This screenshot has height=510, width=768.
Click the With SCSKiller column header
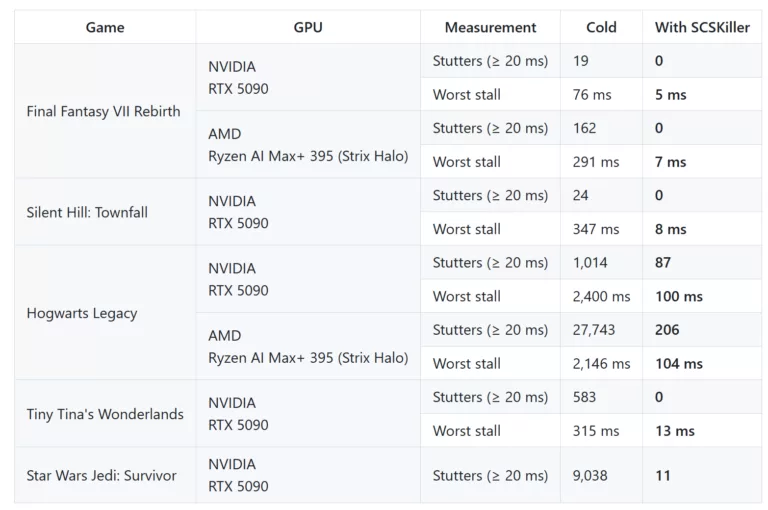point(702,27)
